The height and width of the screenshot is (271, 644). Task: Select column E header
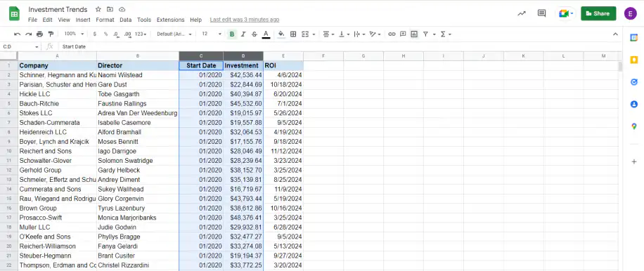coord(283,55)
